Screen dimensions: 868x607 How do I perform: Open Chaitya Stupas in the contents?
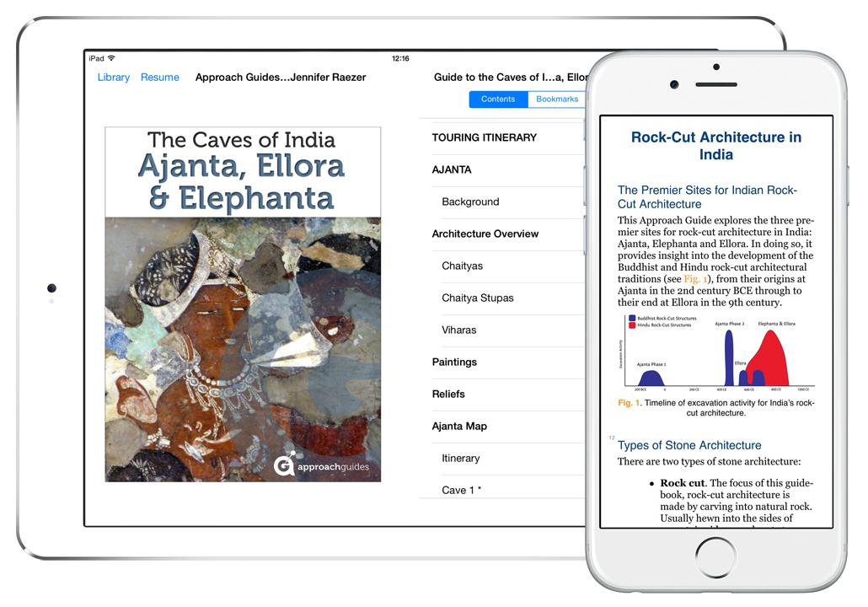point(477,298)
